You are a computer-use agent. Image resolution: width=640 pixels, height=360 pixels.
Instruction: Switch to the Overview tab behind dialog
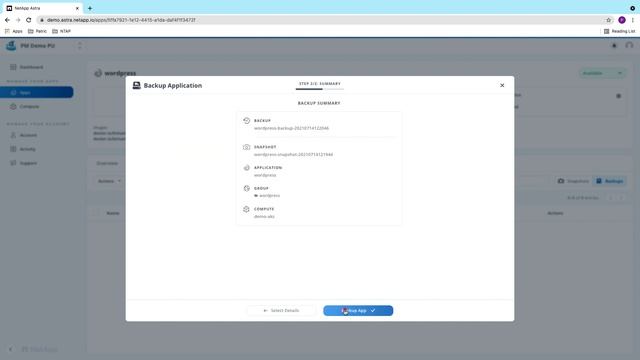(107, 163)
